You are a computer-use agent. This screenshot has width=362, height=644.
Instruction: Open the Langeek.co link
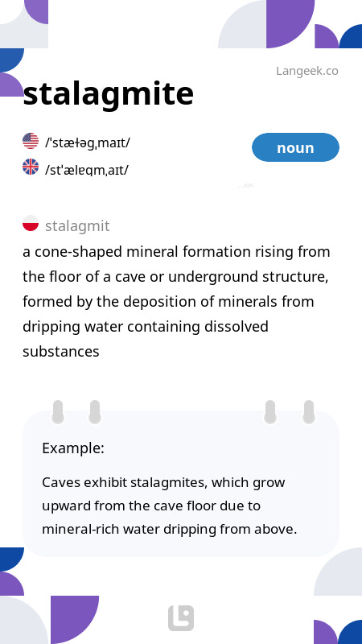(307, 71)
